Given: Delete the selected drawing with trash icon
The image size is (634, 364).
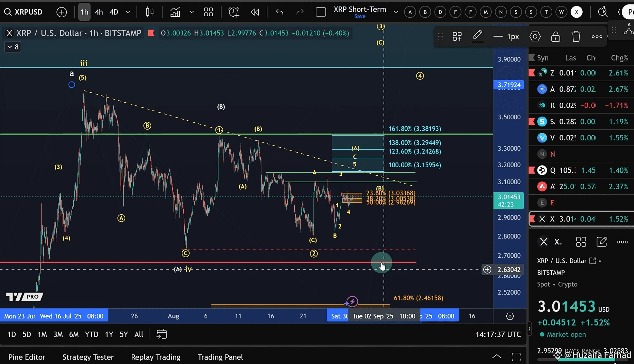Looking at the screenshot, I should 576,36.
